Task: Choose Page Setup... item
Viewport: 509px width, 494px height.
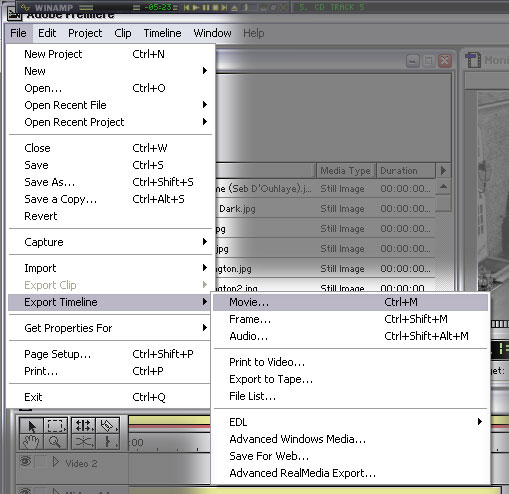Action: 110,354
